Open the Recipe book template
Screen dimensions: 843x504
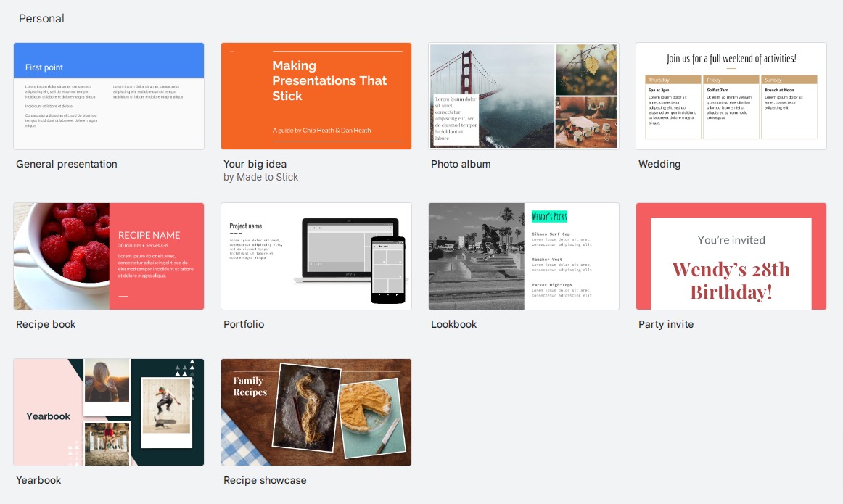pyautogui.click(x=108, y=256)
